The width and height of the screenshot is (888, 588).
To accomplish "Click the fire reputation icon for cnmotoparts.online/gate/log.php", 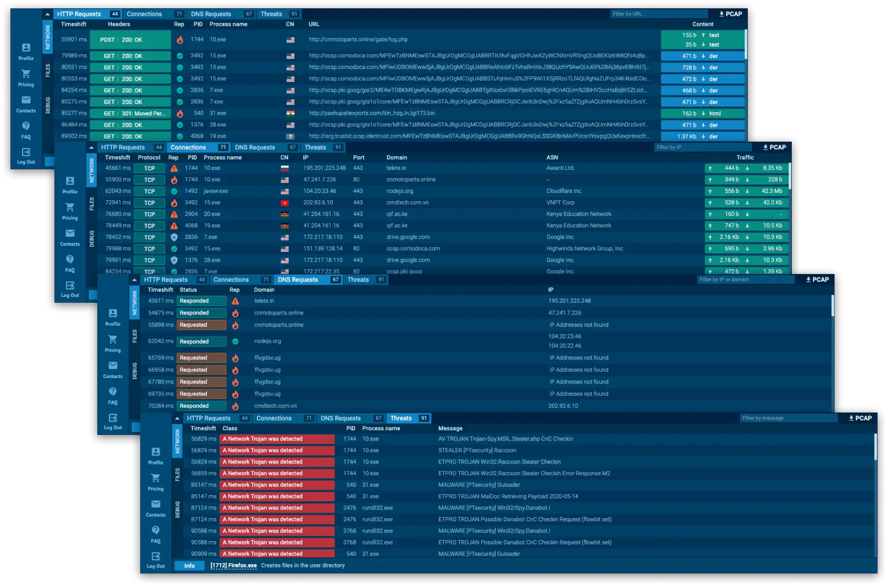I will [180, 40].
